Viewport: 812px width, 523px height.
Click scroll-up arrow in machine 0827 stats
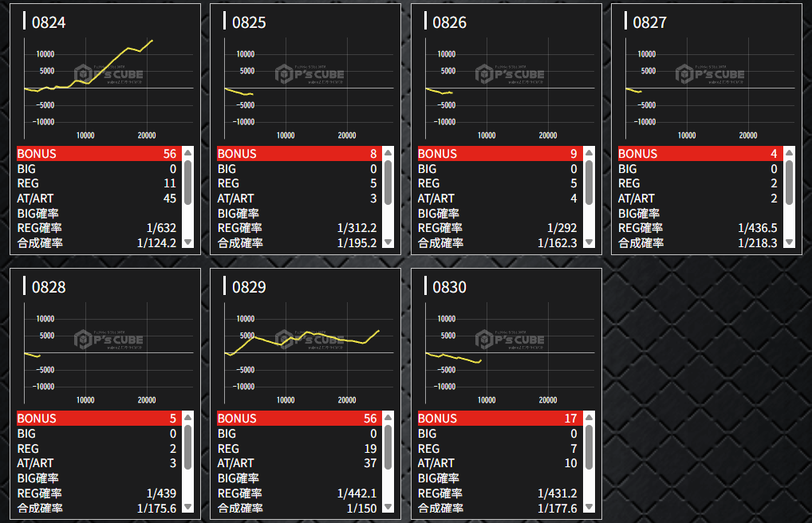click(x=789, y=153)
